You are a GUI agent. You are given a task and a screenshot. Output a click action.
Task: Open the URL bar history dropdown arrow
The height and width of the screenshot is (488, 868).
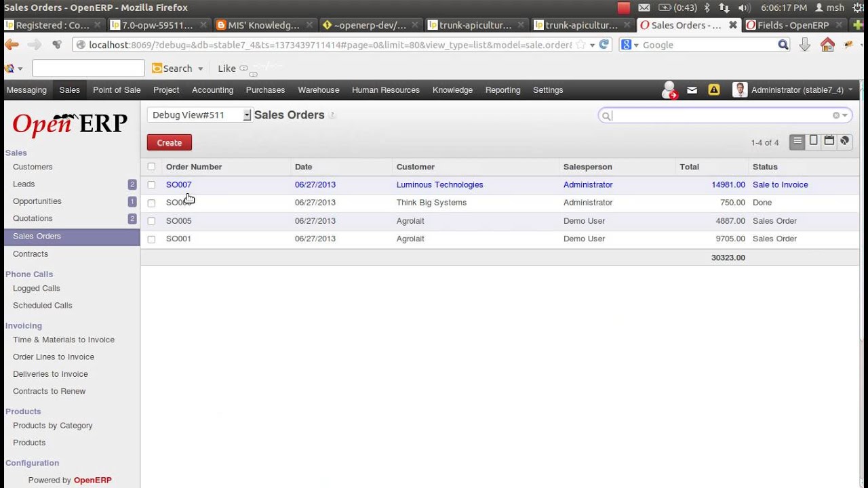pos(592,45)
